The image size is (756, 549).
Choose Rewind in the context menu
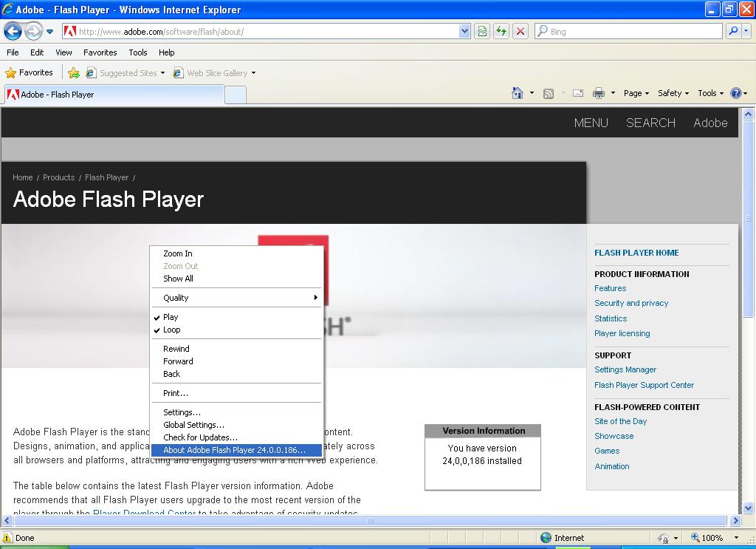[236, 349]
